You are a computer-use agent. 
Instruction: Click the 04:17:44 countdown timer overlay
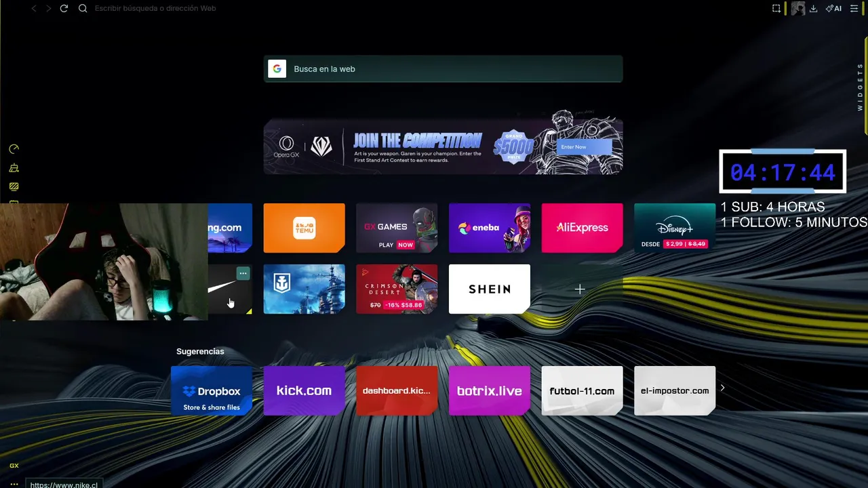tap(783, 171)
